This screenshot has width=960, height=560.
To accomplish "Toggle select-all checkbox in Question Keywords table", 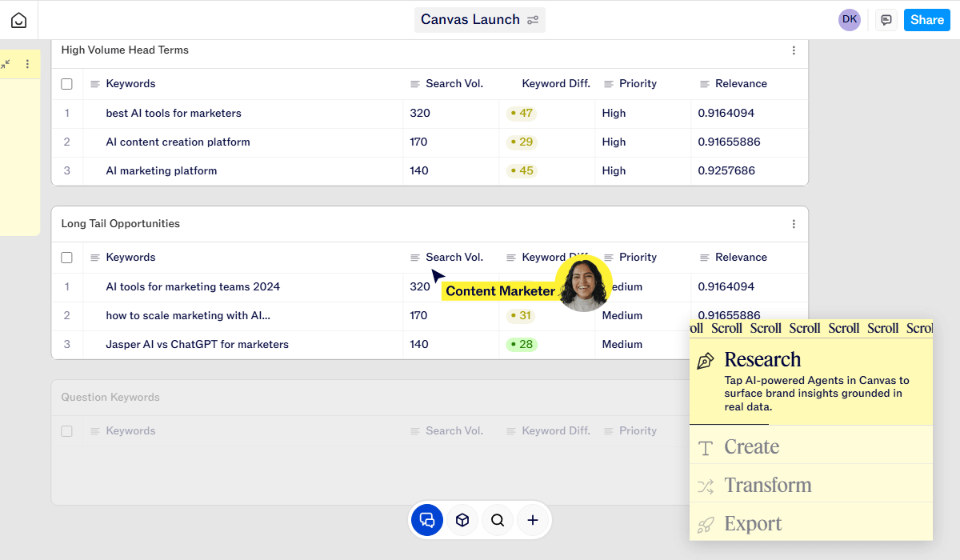I will (67, 431).
